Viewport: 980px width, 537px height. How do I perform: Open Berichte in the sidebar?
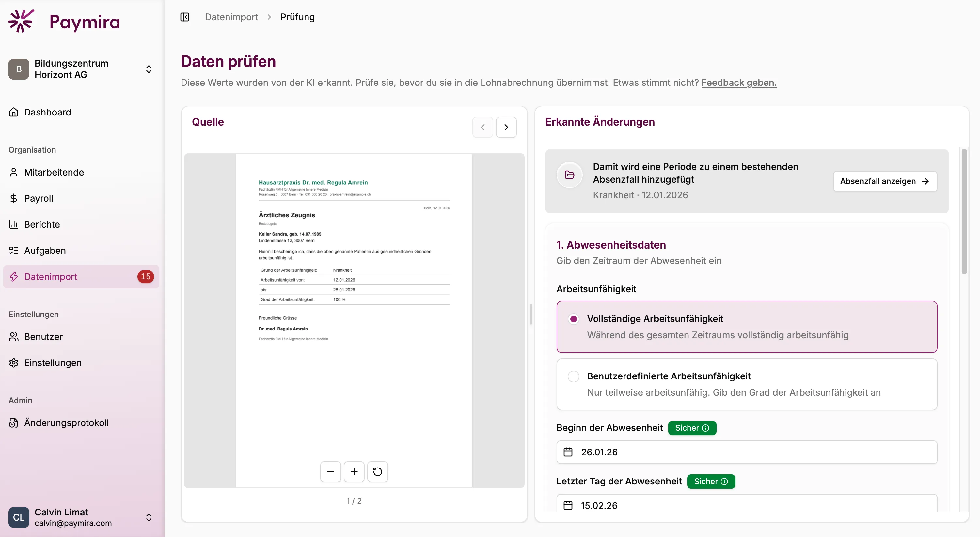pos(81,224)
